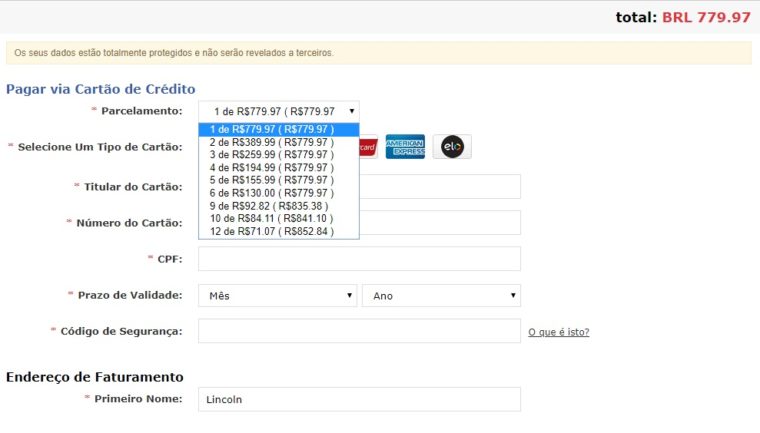The image size is (760, 433).
Task: Select 9 de R$92.82 installment option
Action: (279, 206)
